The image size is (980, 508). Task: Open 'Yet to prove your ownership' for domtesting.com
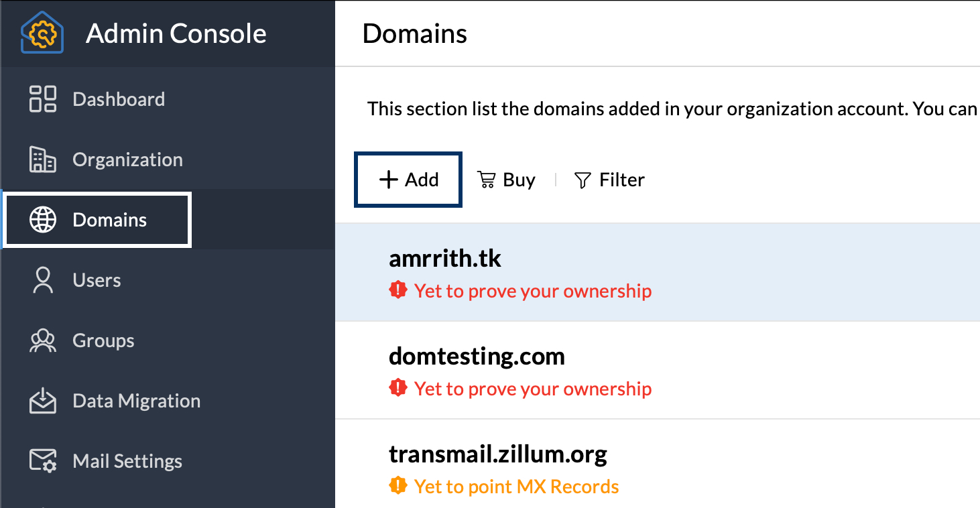click(532, 388)
